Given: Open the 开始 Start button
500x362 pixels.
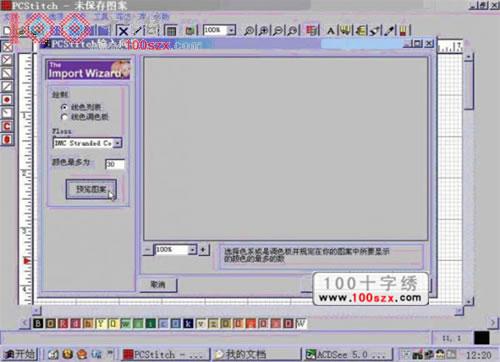Looking at the screenshot, I should pyautogui.click(x=19, y=354).
